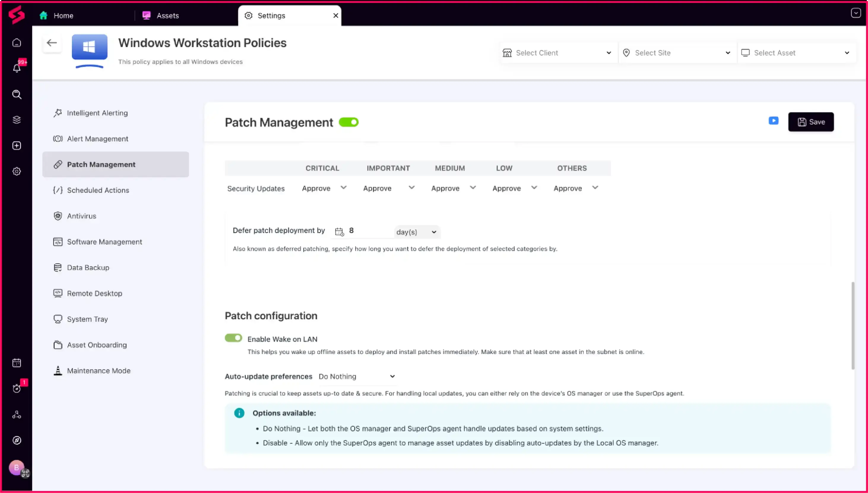Go back using the arrow button
The height and width of the screenshot is (493, 868).
click(x=51, y=43)
